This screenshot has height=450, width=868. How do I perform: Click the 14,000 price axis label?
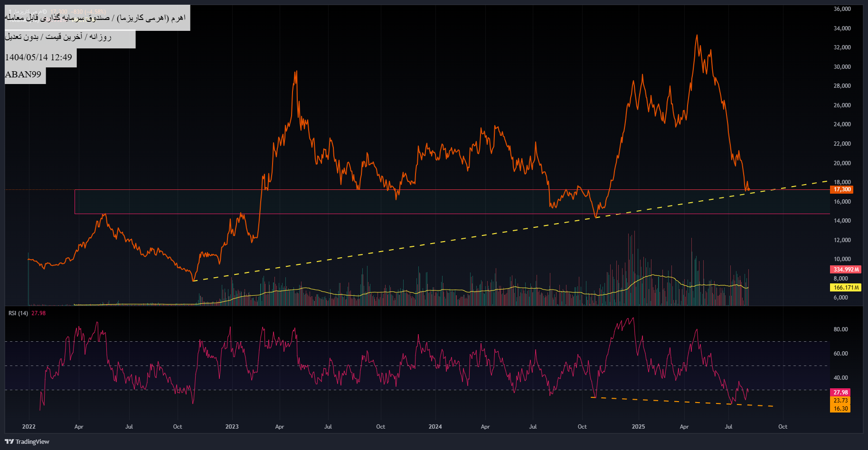coord(842,221)
